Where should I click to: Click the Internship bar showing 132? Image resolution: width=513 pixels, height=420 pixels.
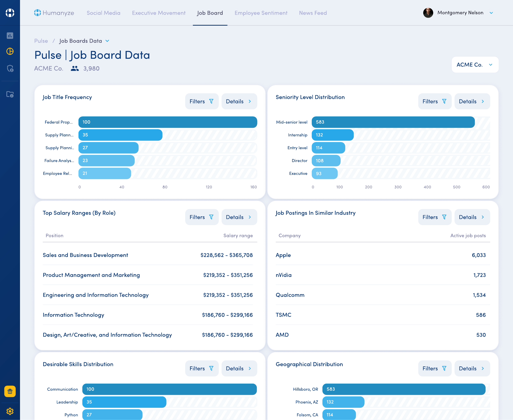[332, 135]
